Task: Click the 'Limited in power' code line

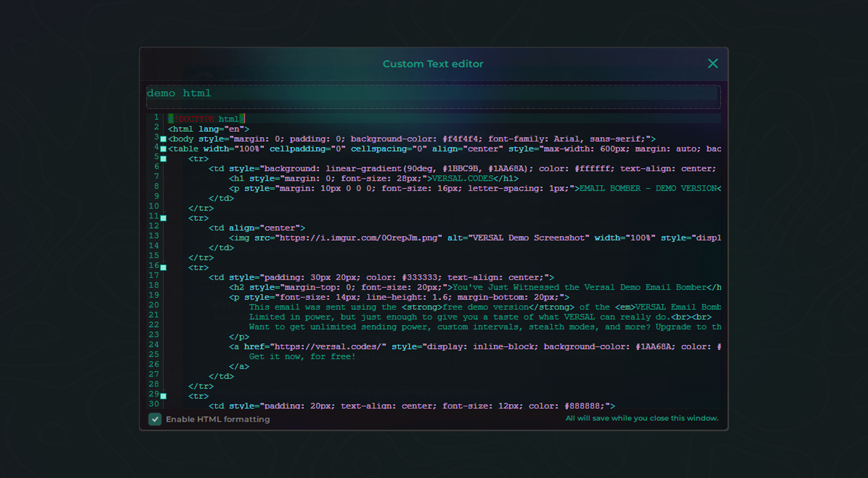Action: coord(480,317)
